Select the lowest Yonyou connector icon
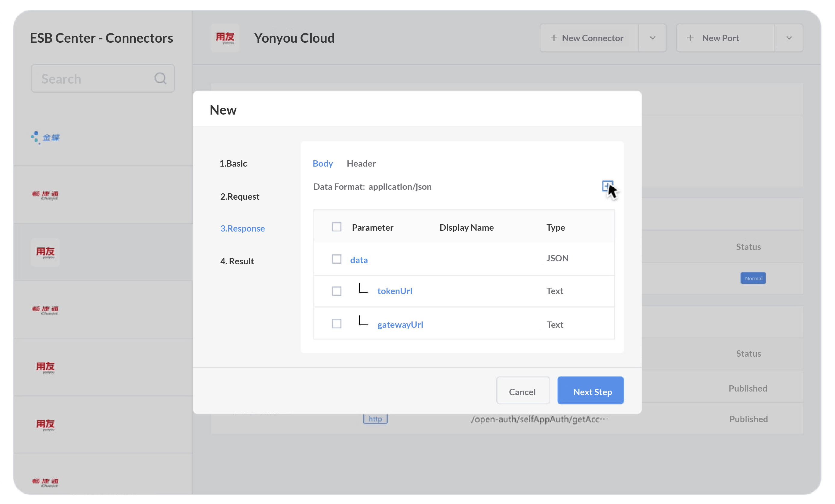835x504 pixels. [45, 425]
